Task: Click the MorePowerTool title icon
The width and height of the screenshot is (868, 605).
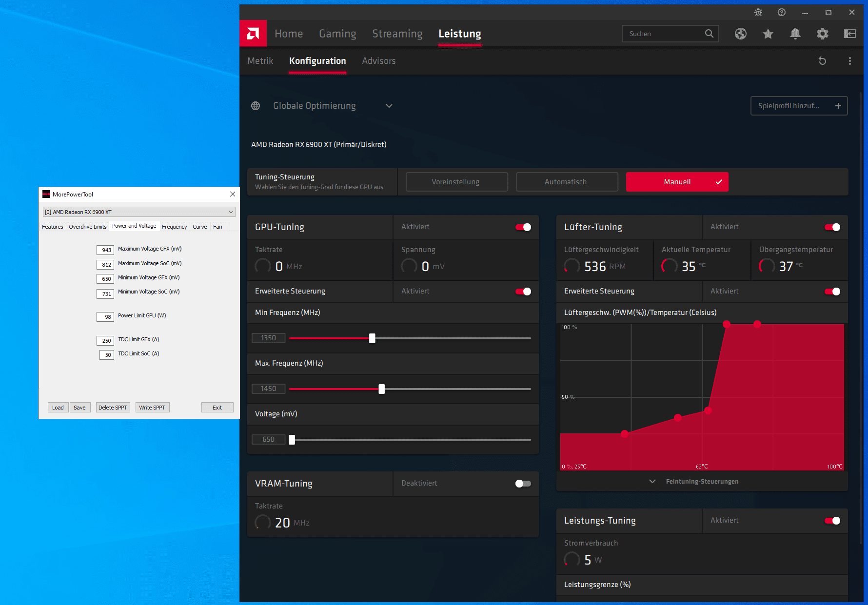Action: (46, 194)
